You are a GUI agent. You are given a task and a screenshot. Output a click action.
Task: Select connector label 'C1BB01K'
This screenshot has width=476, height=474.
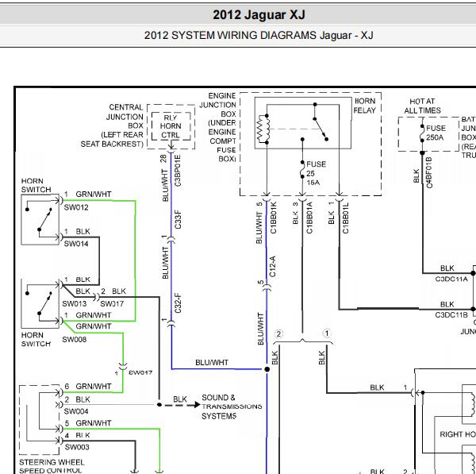point(273,218)
